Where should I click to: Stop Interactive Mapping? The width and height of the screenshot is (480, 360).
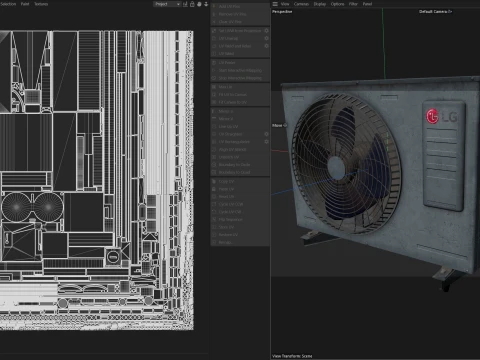[240, 78]
